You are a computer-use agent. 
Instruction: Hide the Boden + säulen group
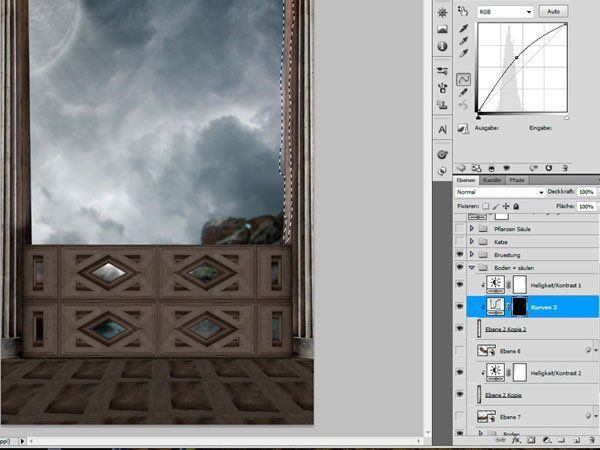click(x=460, y=267)
